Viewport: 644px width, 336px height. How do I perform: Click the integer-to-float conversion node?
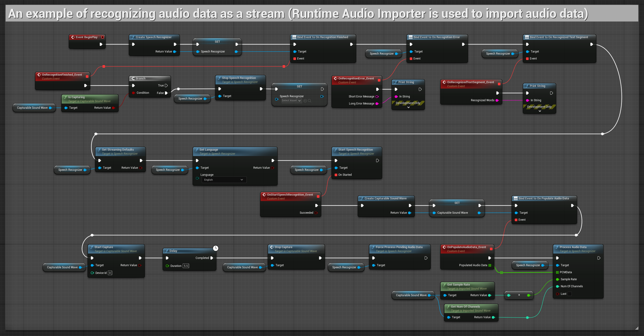[x=519, y=295]
